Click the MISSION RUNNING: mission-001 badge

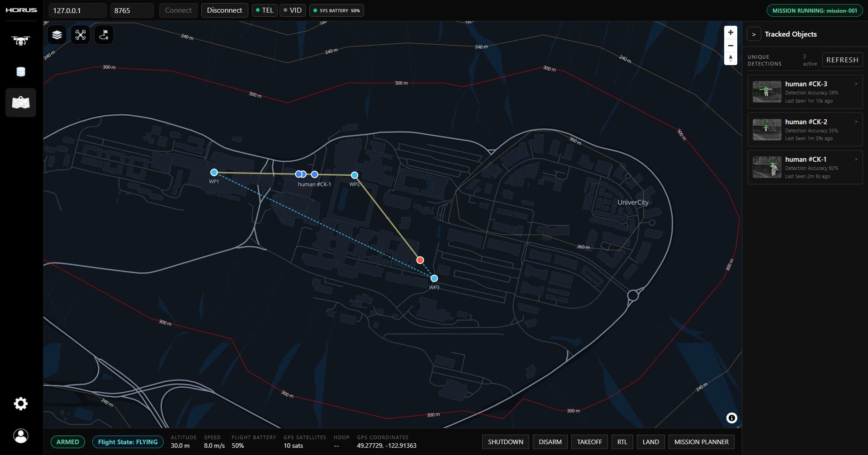[x=814, y=10]
